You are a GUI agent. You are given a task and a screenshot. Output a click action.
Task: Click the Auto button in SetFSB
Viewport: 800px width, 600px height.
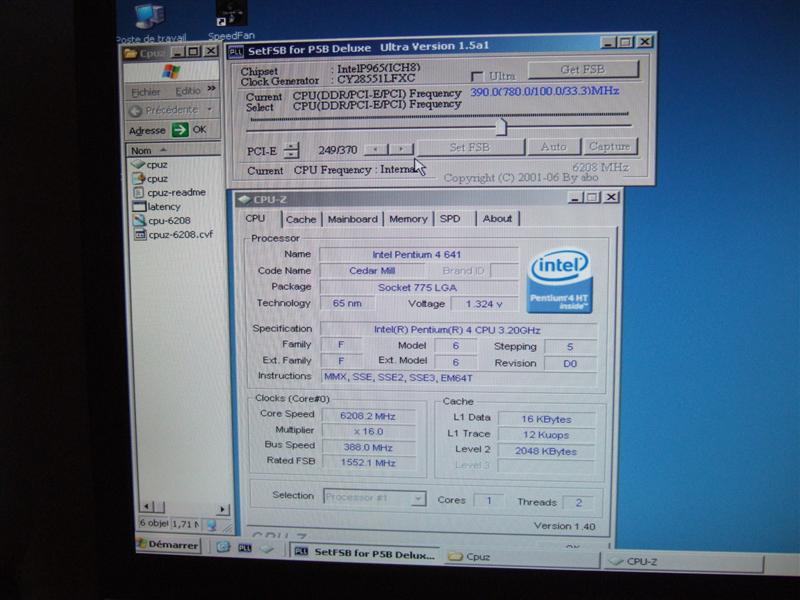tap(554, 147)
